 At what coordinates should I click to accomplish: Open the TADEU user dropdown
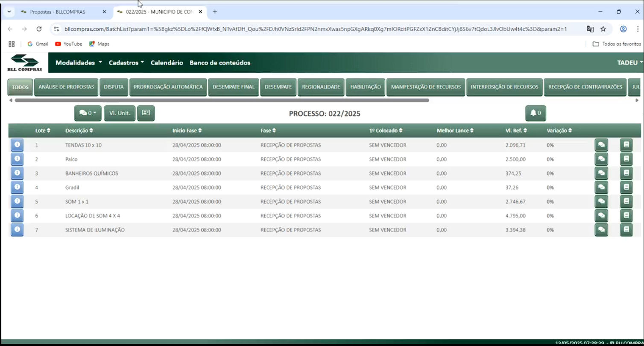629,63
